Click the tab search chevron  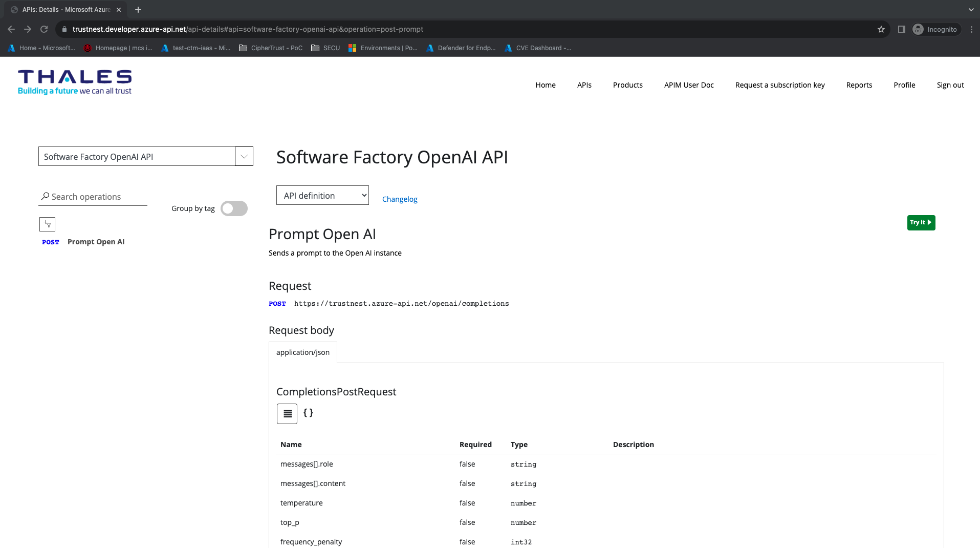pos(971,10)
